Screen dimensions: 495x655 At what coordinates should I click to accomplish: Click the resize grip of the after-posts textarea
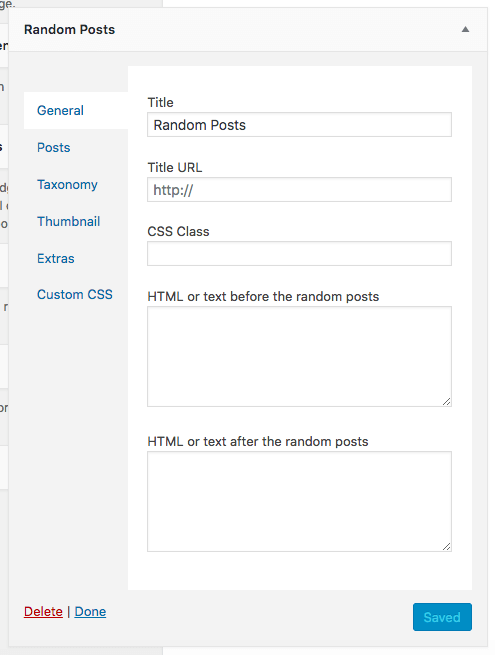(447, 546)
